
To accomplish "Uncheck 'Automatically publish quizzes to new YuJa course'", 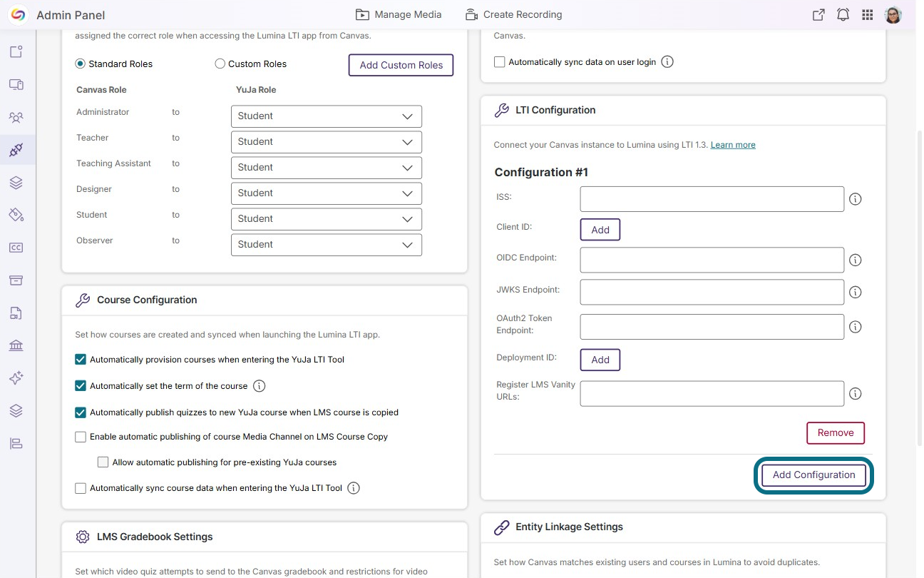I will click(x=81, y=412).
